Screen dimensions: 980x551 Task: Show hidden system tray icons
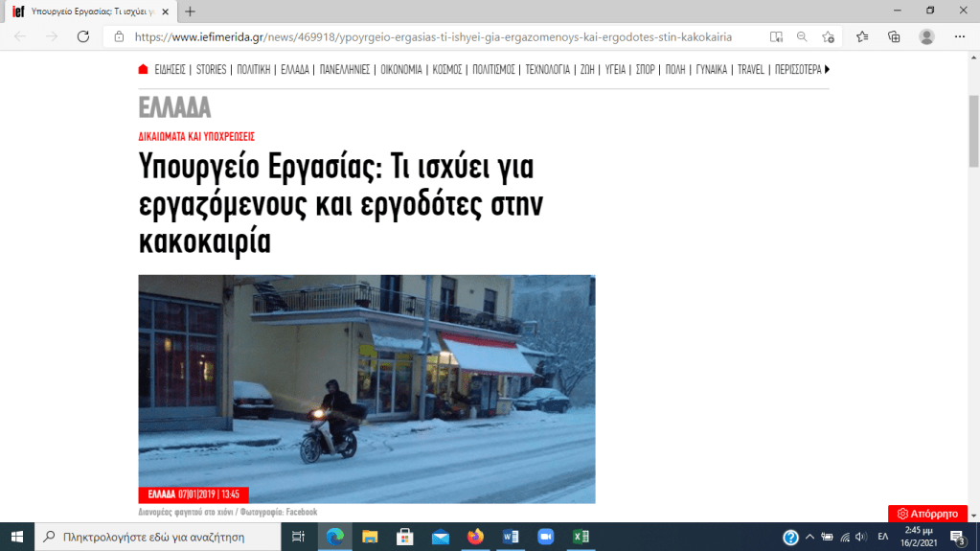click(809, 537)
